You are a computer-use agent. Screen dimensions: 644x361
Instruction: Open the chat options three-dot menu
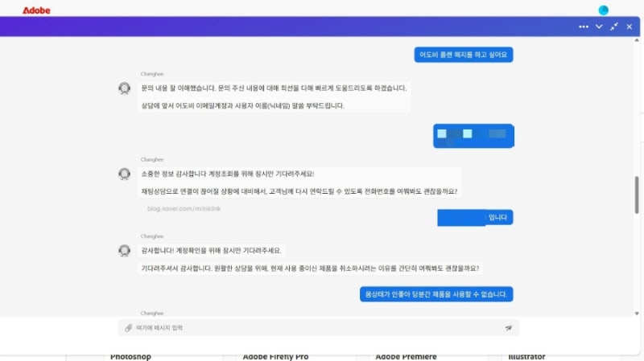click(583, 27)
